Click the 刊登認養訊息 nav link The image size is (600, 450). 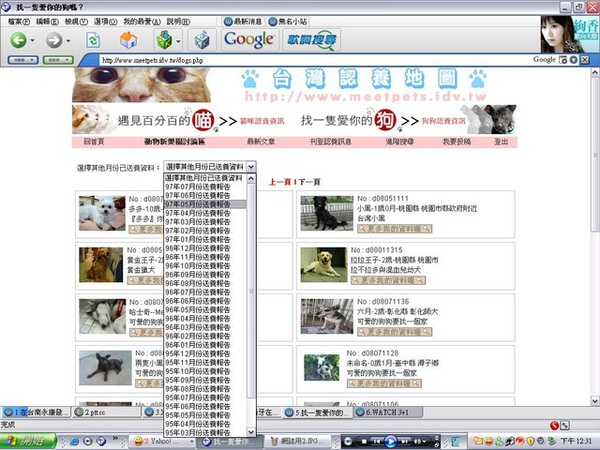[x=331, y=142]
